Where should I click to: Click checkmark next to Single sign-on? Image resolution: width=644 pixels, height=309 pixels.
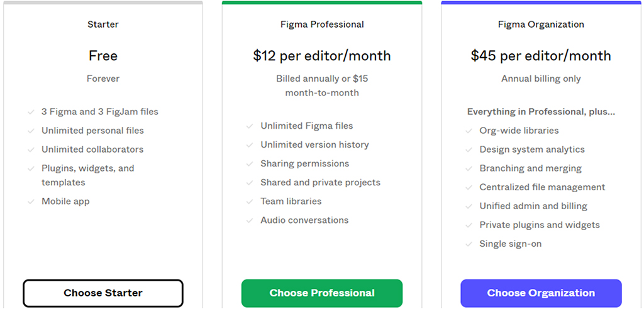click(469, 244)
